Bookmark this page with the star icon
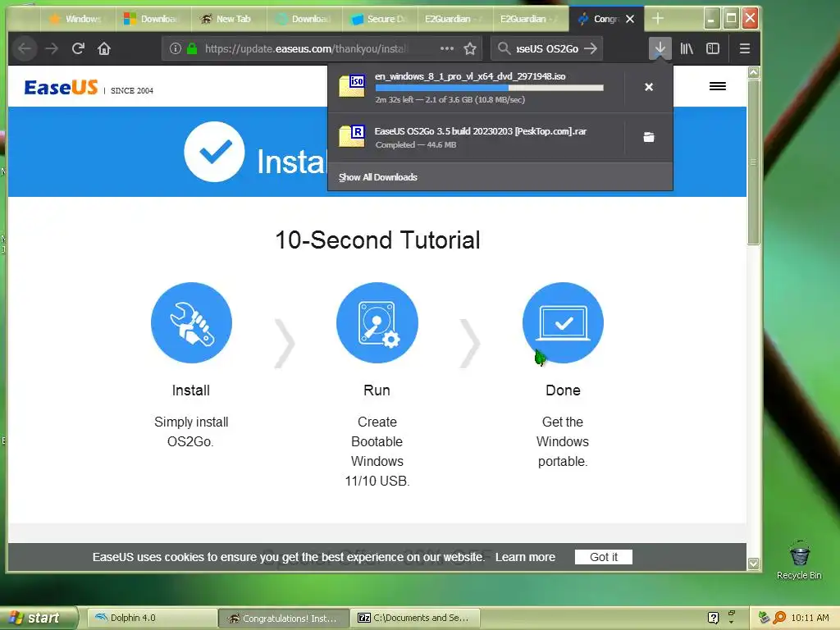Viewport: 840px width, 630px height. coord(470,48)
